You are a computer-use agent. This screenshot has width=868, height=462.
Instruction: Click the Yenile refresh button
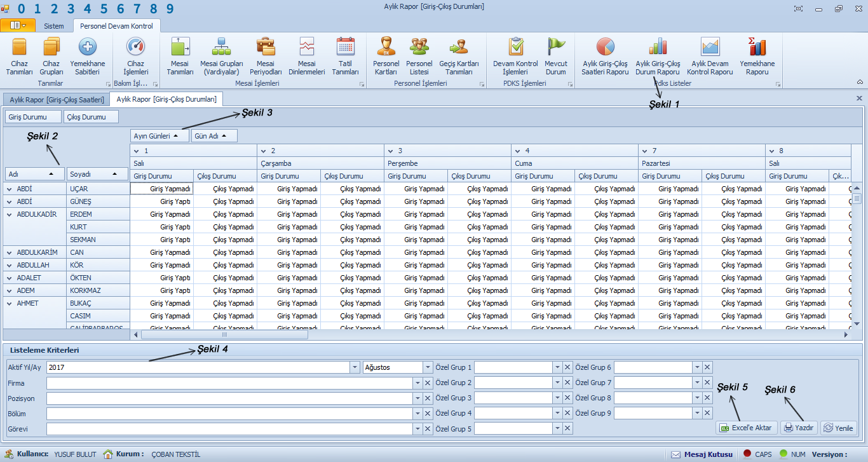point(838,428)
